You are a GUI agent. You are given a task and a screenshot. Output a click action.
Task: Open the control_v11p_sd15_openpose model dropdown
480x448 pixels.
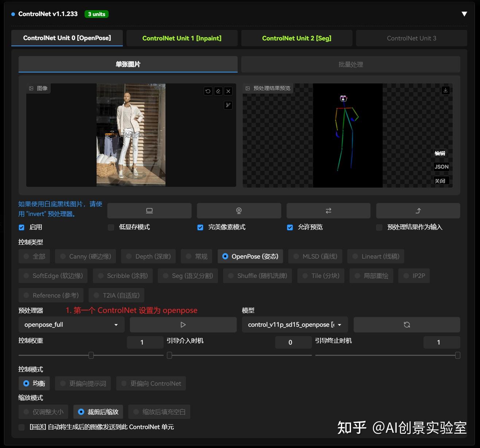(x=294, y=325)
